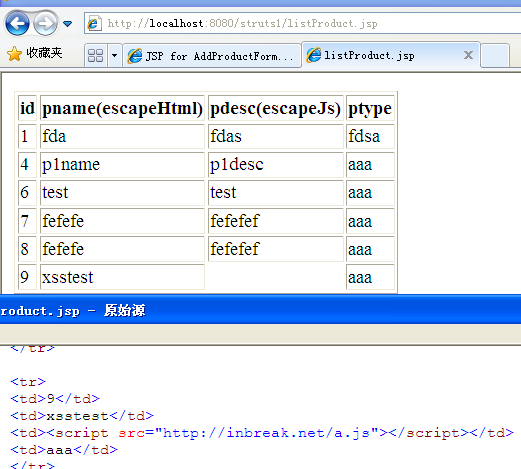Click the IE icon on listProduct.jsp tab

(314, 55)
